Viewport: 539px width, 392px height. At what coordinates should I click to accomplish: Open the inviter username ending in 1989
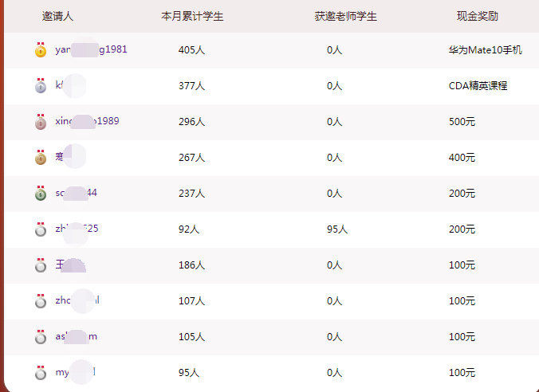pos(87,121)
